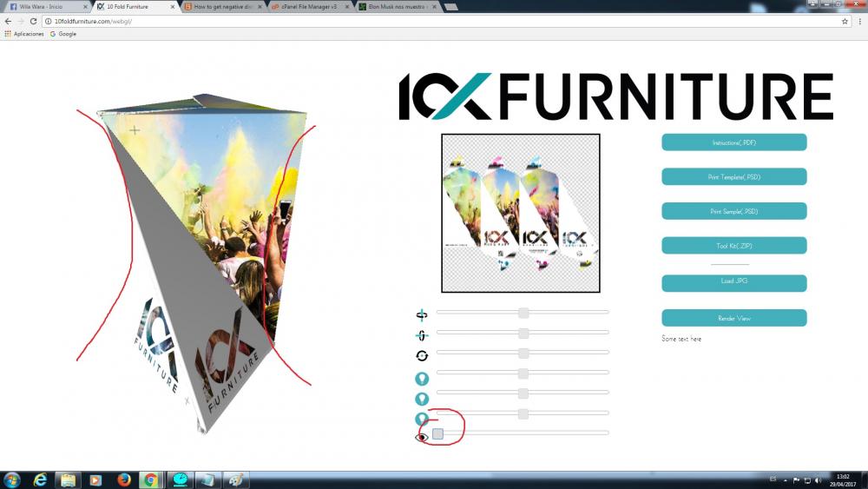Click the 'Some text here' label
The width and height of the screenshot is (868, 489).
click(x=681, y=339)
